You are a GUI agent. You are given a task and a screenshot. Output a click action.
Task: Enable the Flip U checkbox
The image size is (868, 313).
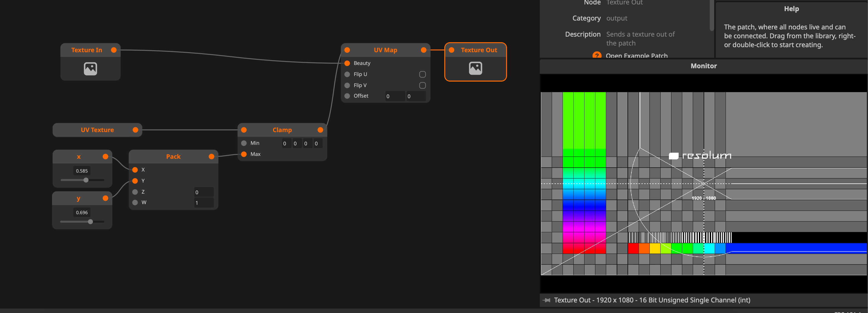pyautogui.click(x=422, y=74)
